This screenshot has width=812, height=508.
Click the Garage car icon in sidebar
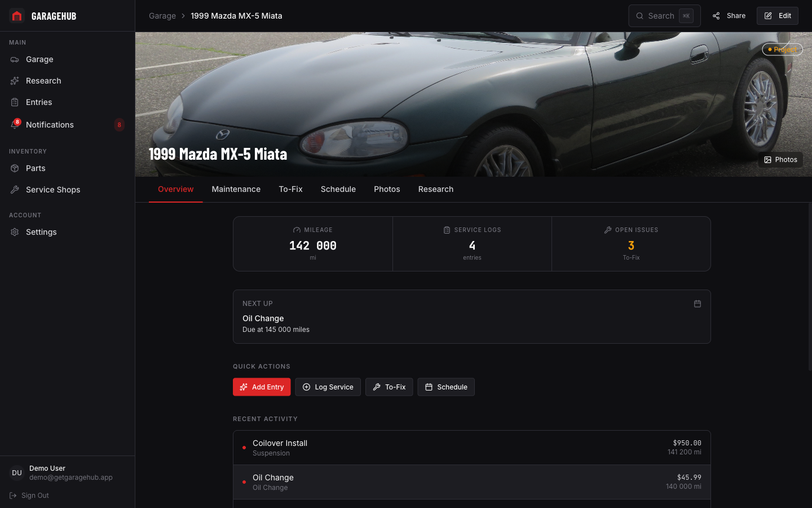pyautogui.click(x=15, y=59)
